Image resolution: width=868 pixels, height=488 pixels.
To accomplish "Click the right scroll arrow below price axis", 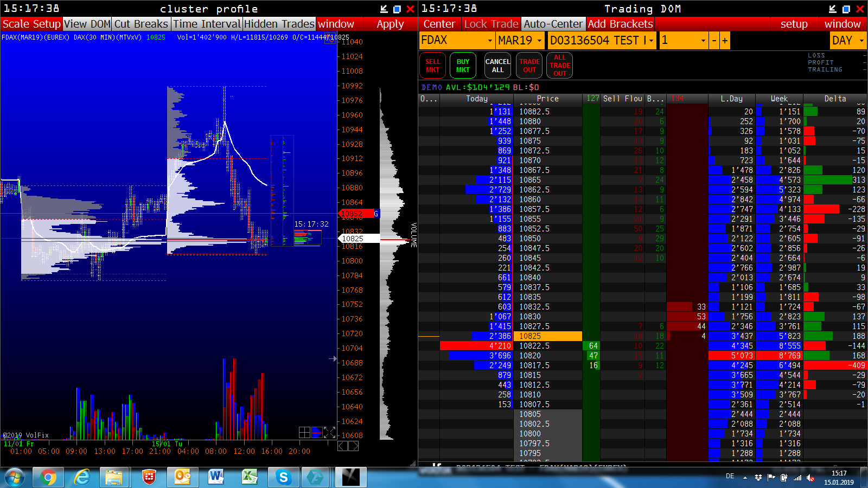I will [x=353, y=446].
